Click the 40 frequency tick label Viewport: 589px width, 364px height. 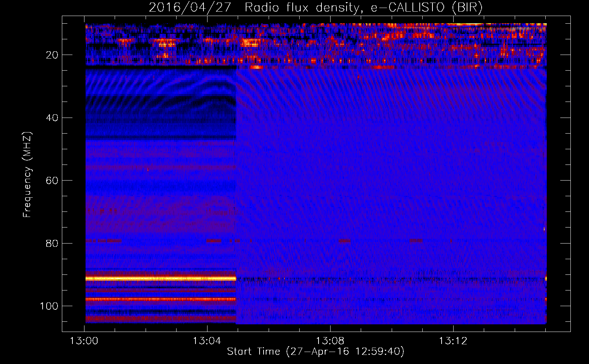(x=52, y=118)
